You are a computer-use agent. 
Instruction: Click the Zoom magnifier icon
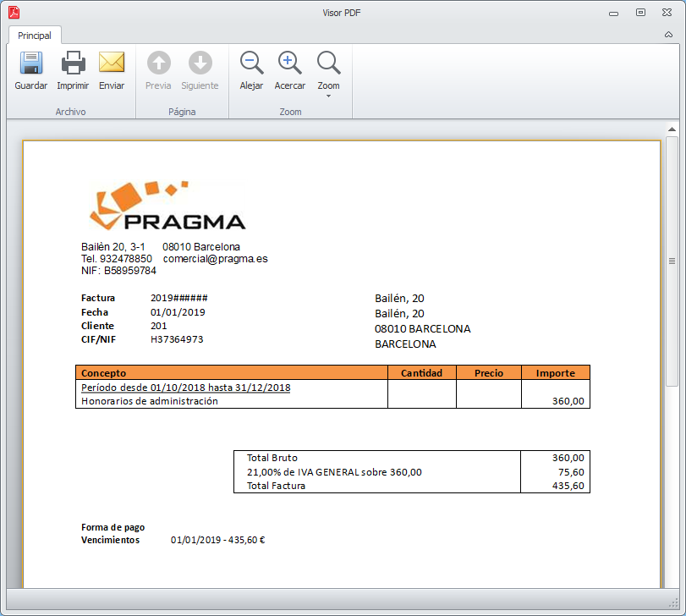point(328,63)
